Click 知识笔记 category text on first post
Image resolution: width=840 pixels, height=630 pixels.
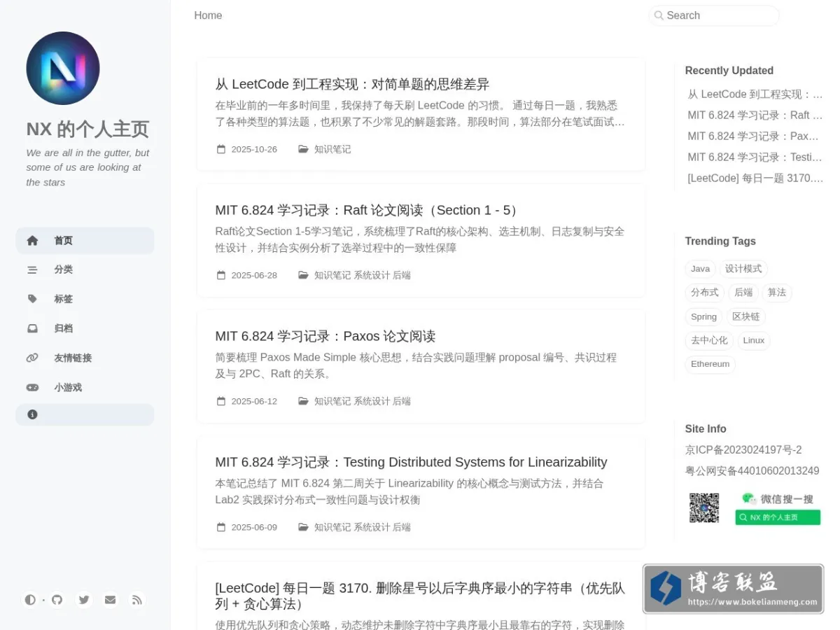pos(332,149)
